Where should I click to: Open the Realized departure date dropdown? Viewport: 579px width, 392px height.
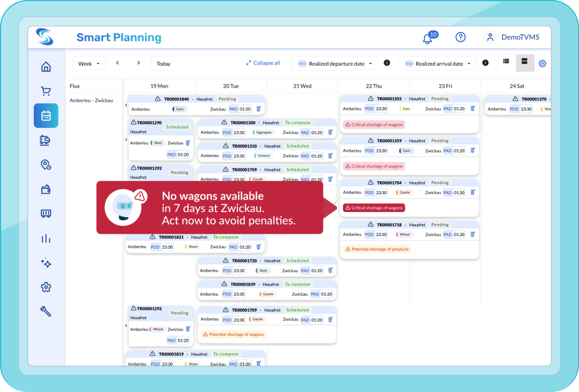pyautogui.click(x=335, y=64)
